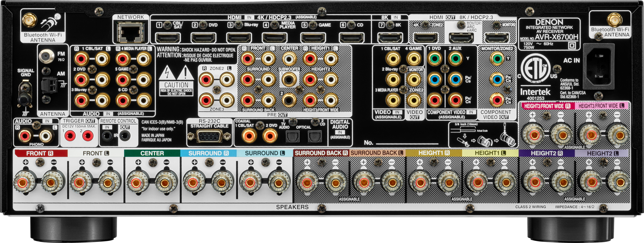Click the purple HEIGHT2 L label
Image resolution: width=644 pixels, height=243 pixels.
coord(603,153)
